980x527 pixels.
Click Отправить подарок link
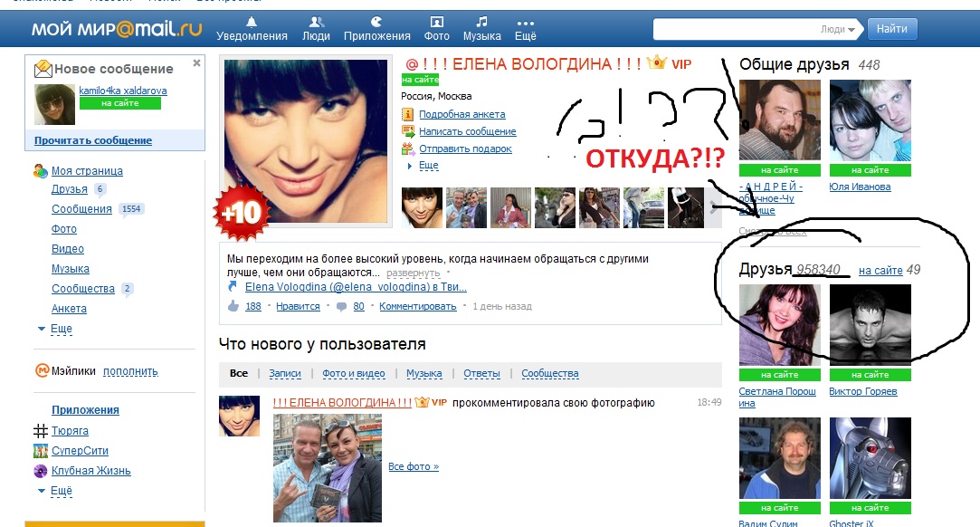tap(466, 149)
